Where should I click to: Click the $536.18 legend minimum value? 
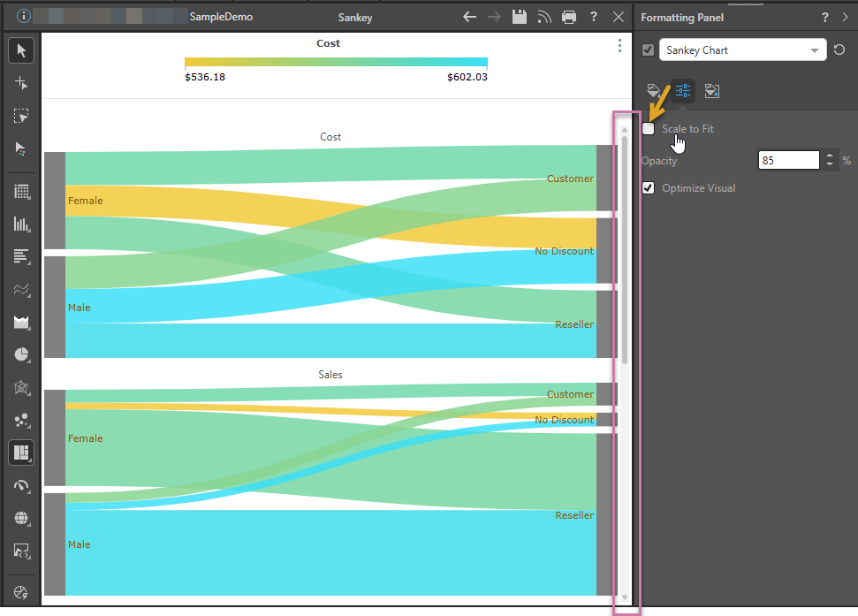click(205, 77)
